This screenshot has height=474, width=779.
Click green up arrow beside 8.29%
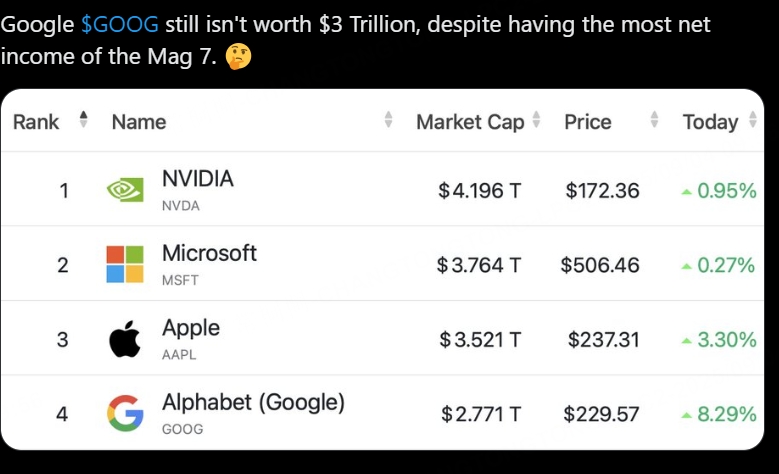pos(686,415)
